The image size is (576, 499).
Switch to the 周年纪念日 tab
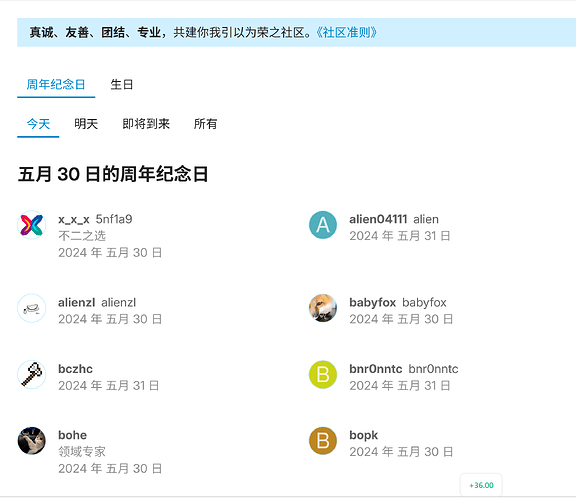click(x=56, y=85)
